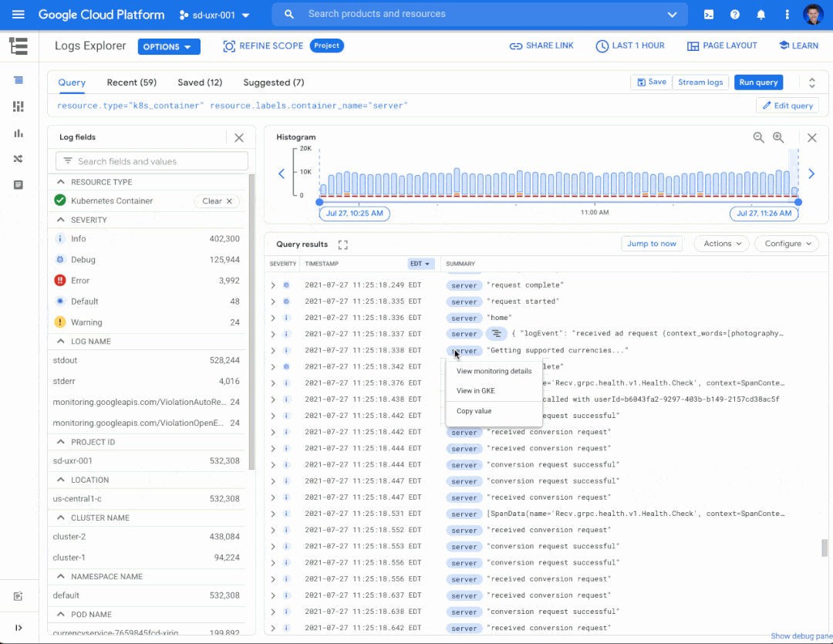Screen dimensions: 833x644
Task: Switch to the Recent (59) tab
Action: click(132, 83)
